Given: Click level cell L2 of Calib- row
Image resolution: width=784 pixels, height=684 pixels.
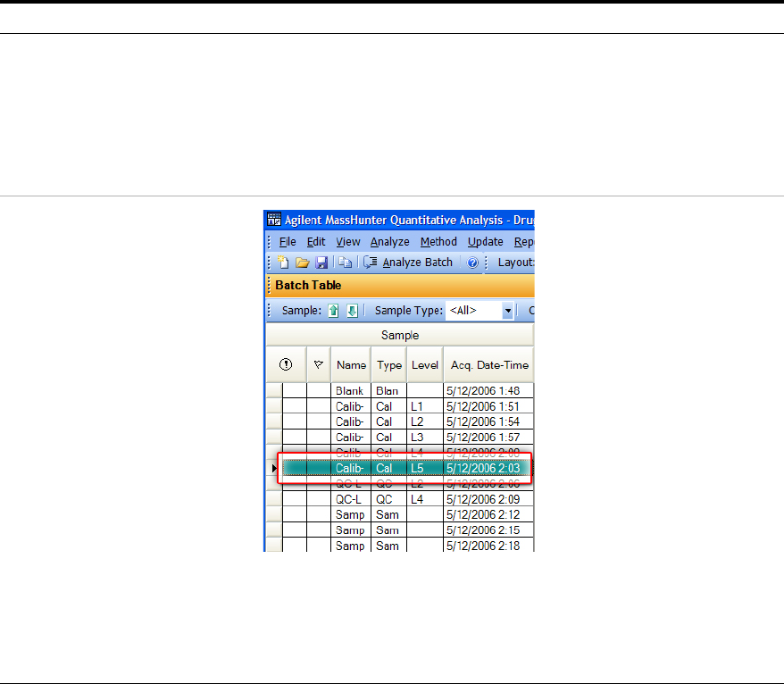Looking at the screenshot, I should (x=425, y=421).
